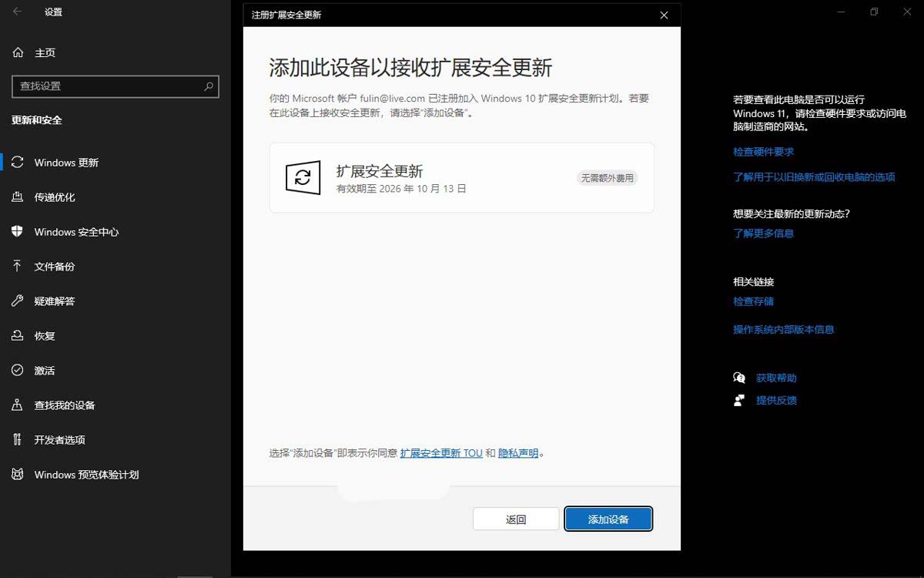Open the 检查存储 link
Viewport: 924px width, 578px height.
pyautogui.click(x=753, y=301)
